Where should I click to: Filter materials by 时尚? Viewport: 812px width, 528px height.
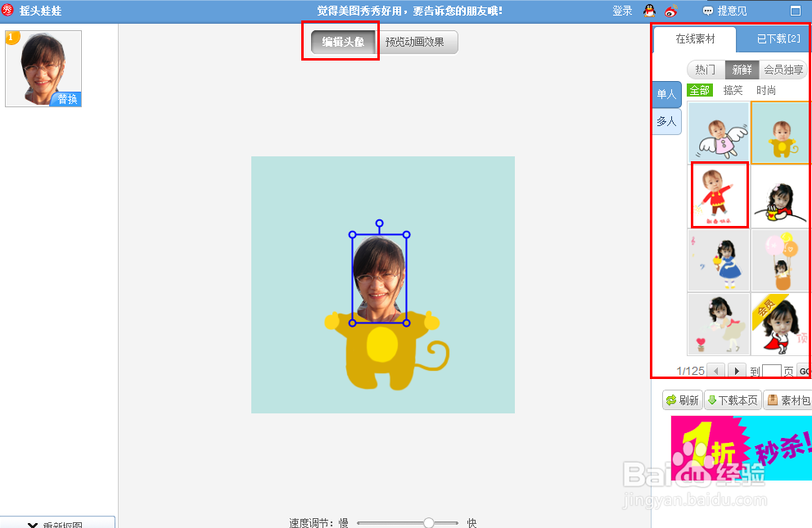(766, 91)
